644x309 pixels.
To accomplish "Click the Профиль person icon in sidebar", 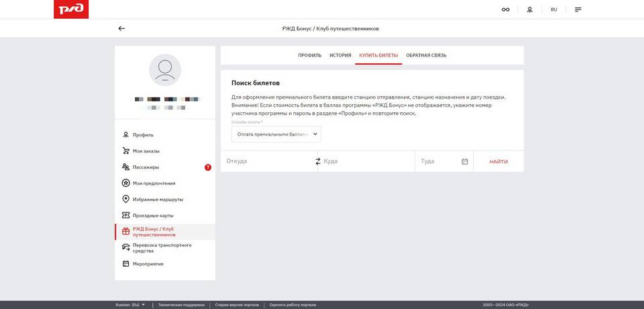I will pos(125,134).
